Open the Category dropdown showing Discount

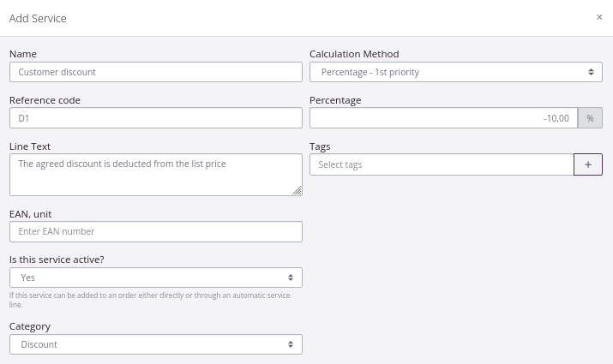(x=155, y=344)
